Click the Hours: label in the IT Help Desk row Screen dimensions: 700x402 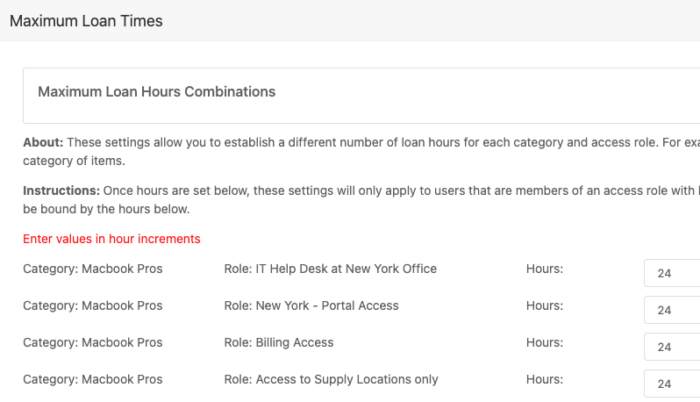(545, 269)
